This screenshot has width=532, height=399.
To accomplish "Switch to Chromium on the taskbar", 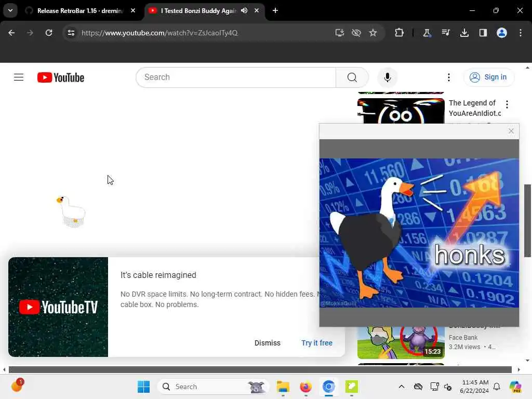I will [328, 387].
